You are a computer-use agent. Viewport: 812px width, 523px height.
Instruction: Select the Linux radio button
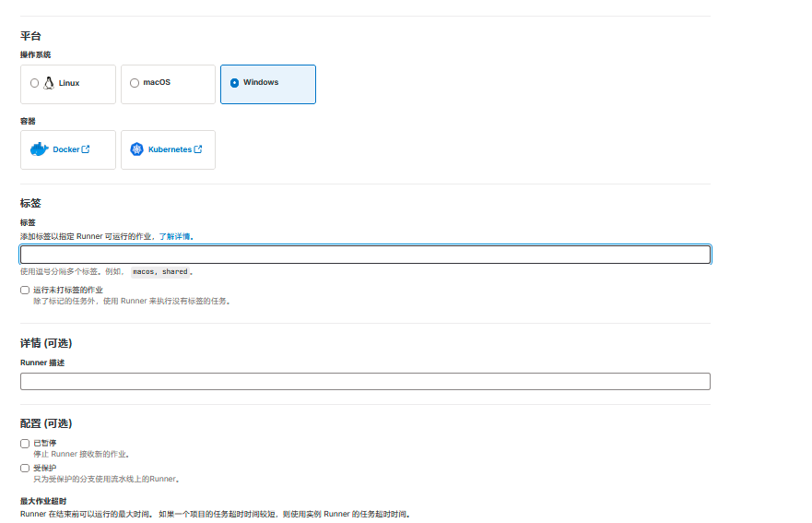click(x=35, y=83)
